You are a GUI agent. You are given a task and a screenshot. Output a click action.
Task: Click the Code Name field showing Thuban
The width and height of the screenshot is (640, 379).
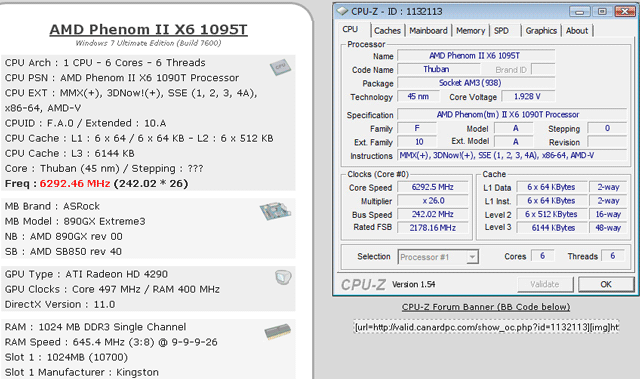(439, 69)
